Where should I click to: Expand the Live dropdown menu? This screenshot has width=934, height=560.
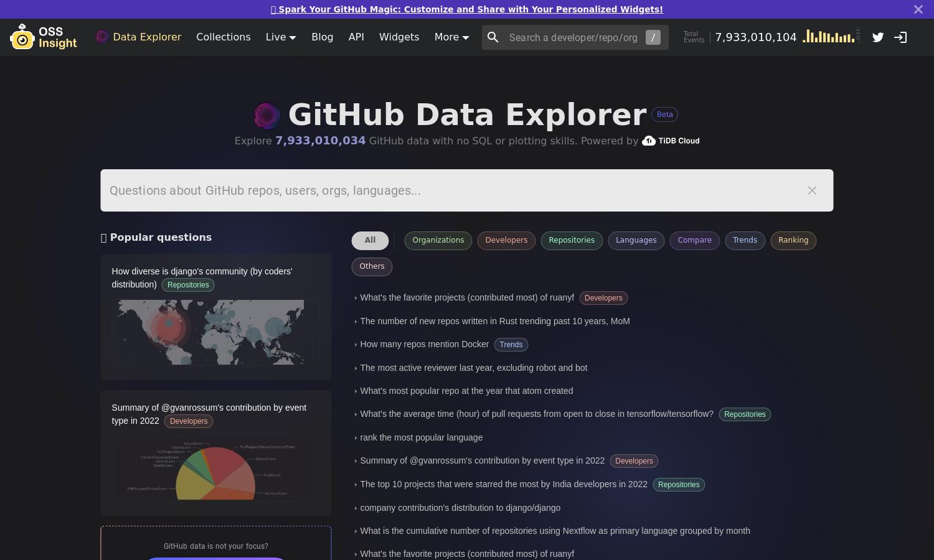tap(281, 37)
